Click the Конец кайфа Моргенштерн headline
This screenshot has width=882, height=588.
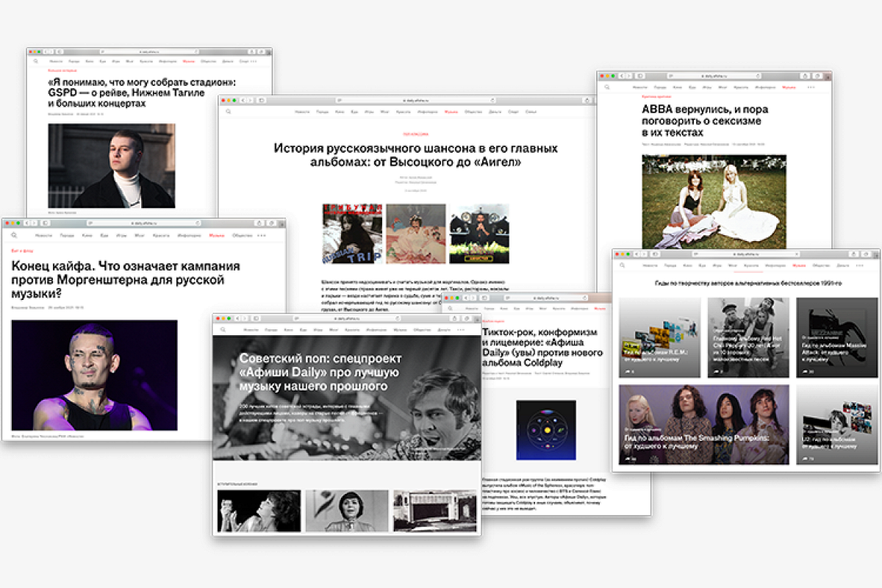click(126, 280)
